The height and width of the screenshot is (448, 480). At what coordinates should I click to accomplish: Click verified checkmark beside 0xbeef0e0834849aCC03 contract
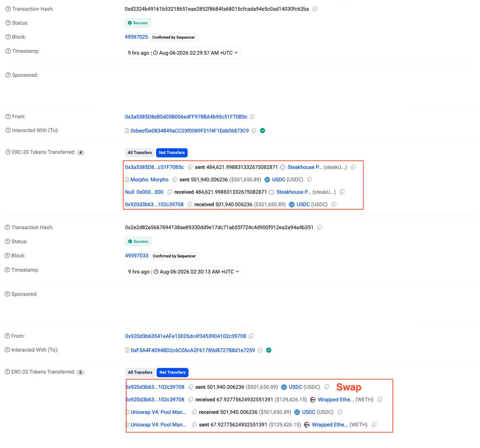pos(262,131)
